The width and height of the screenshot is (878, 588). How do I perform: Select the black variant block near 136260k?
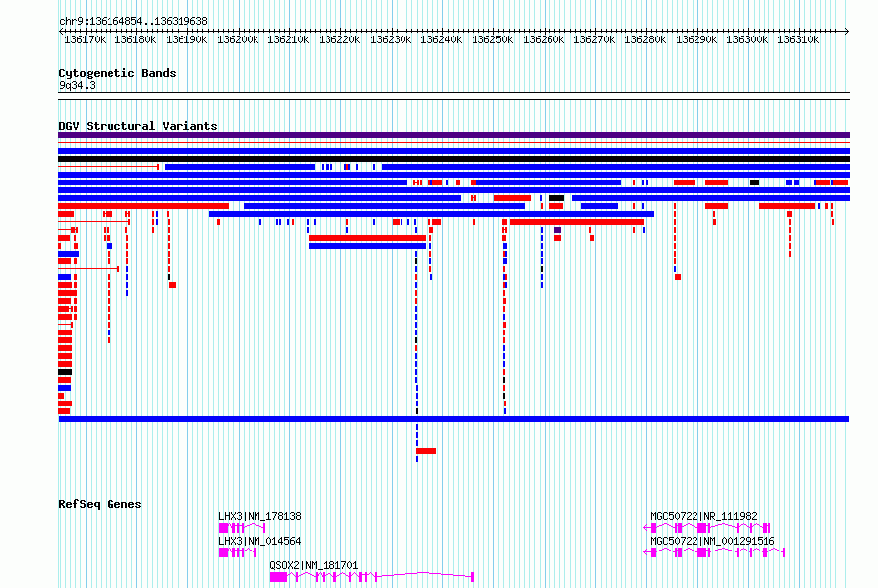tap(556, 198)
